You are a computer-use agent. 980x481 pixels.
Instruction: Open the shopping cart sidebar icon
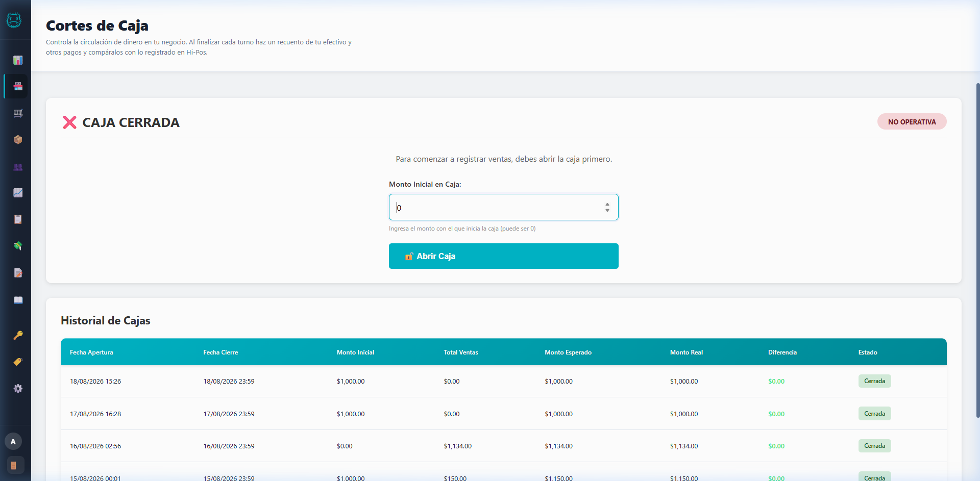[x=18, y=113]
